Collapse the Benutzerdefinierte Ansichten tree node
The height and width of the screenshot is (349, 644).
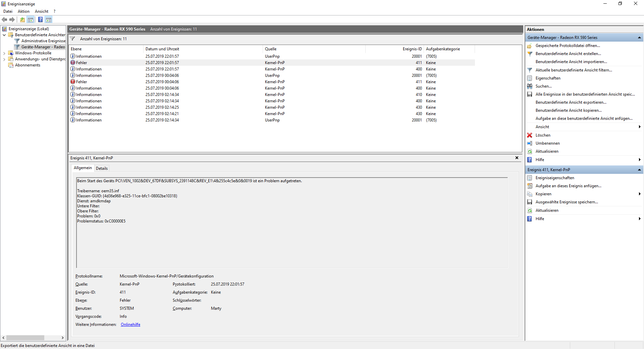click(x=4, y=35)
